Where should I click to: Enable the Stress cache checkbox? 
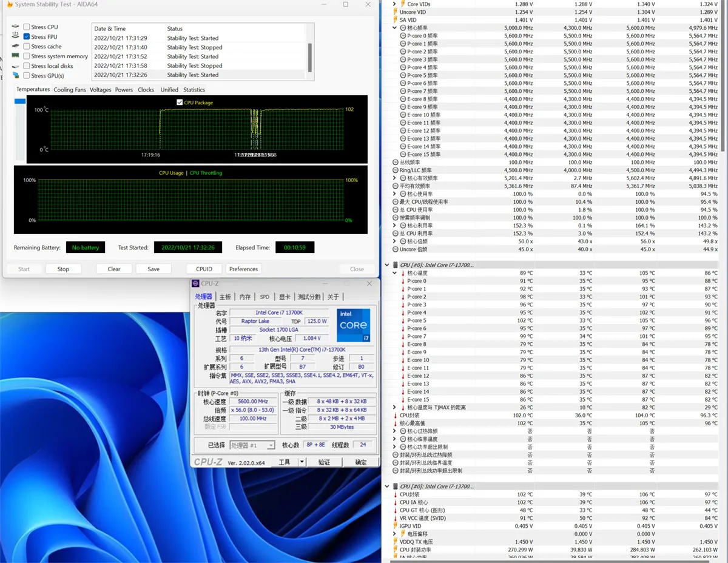click(x=27, y=46)
